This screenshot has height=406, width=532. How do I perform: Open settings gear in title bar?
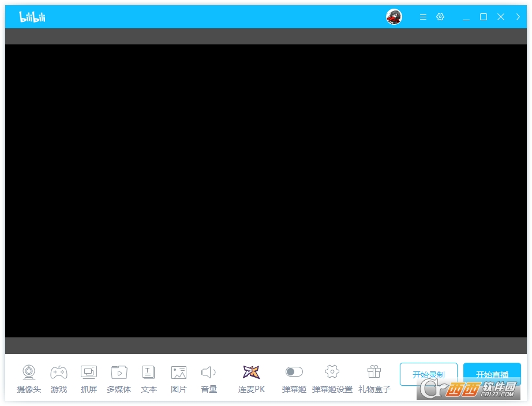pyautogui.click(x=440, y=17)
